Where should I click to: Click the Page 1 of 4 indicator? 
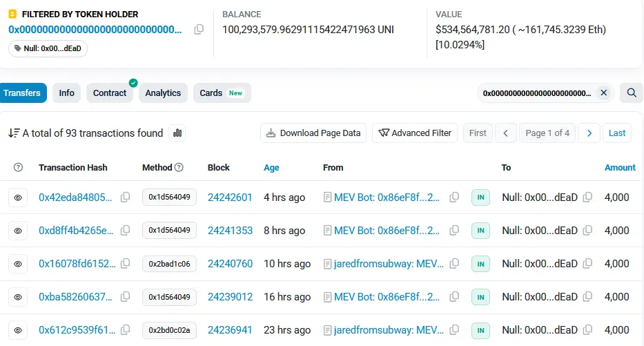[x=547, y=133]
